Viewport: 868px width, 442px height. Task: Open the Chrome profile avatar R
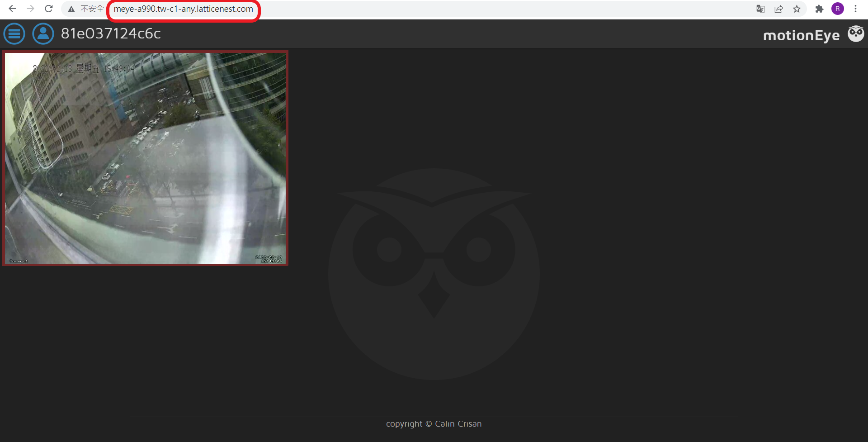tap(838, 9)
